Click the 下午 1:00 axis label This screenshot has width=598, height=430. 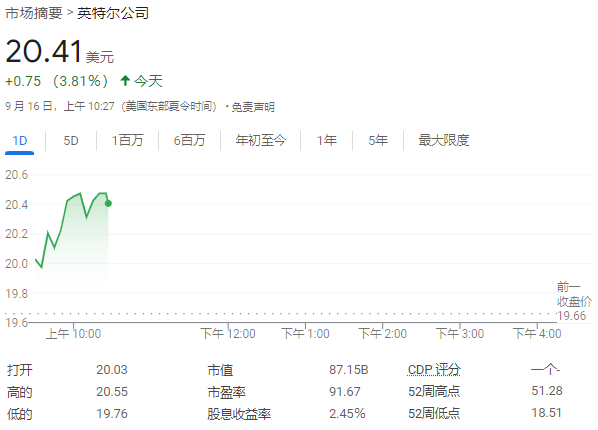coord(305,334)
